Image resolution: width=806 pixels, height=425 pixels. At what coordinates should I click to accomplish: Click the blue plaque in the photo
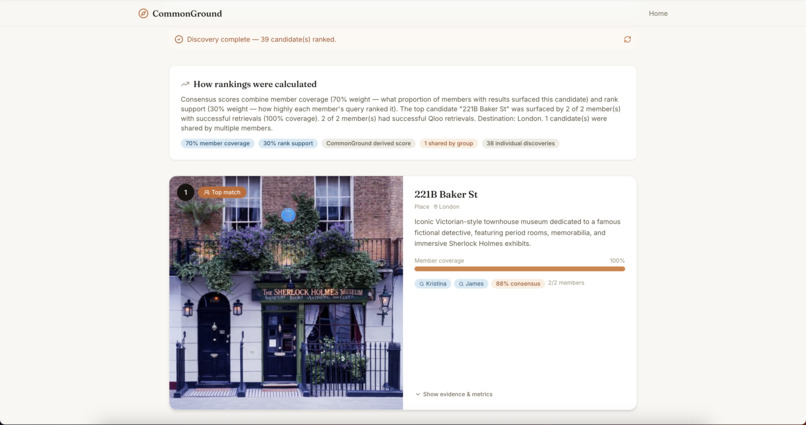click(288, 215)
